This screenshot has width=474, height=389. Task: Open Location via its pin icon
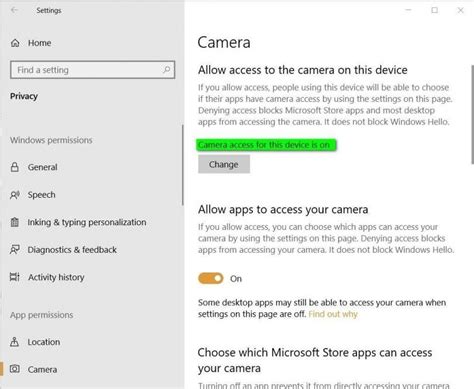tap(15, 342)
